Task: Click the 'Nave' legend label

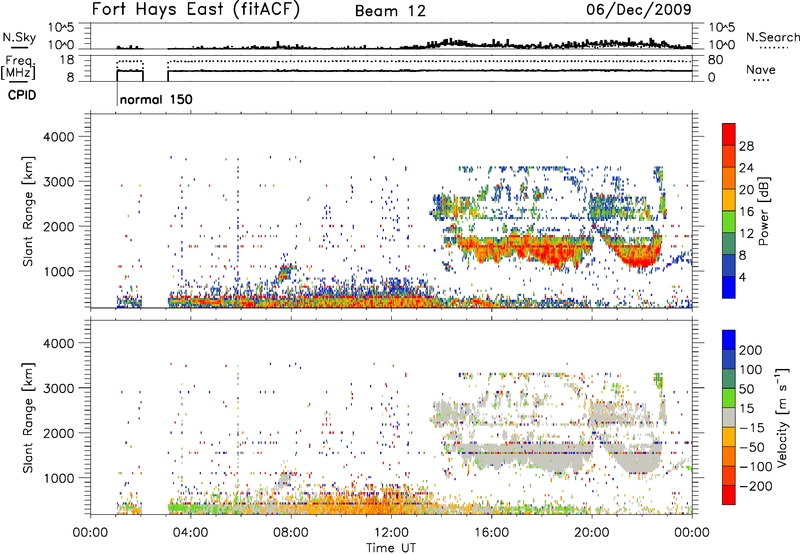Action: point(761,69)
